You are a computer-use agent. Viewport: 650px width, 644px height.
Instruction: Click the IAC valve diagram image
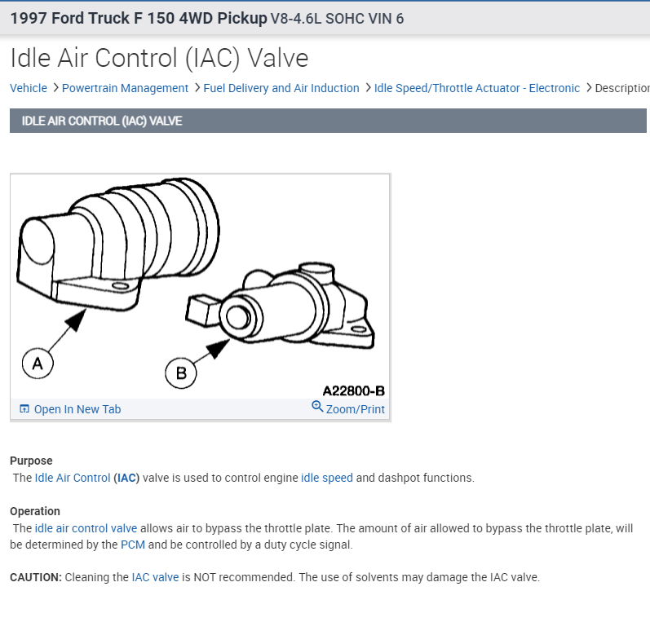[x=201, y=286]
